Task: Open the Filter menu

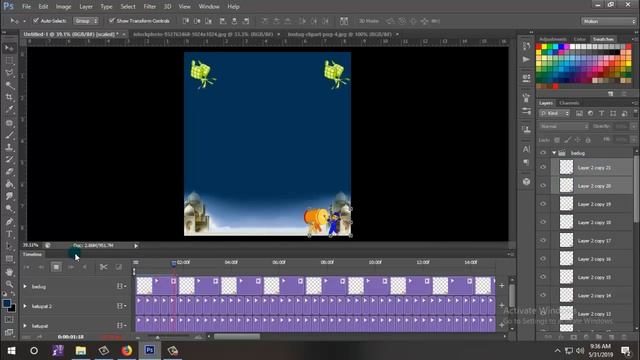Action: click(x=149, y=7)
